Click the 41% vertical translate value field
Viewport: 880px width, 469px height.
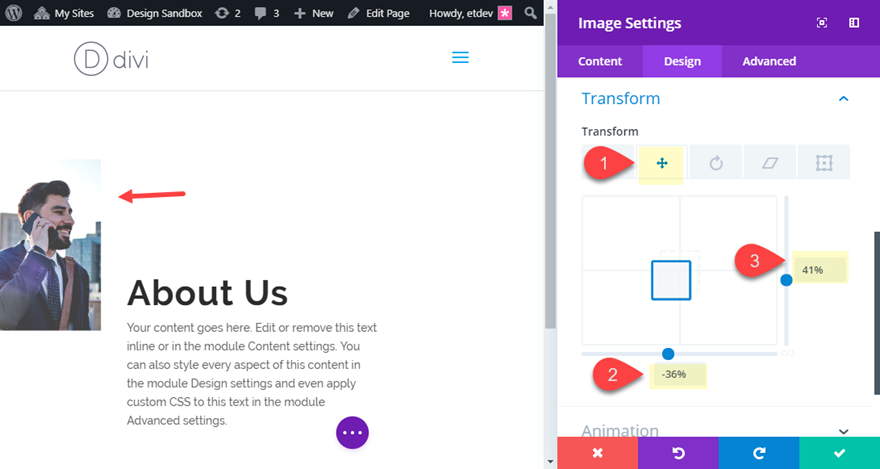[x=819, y=269]
